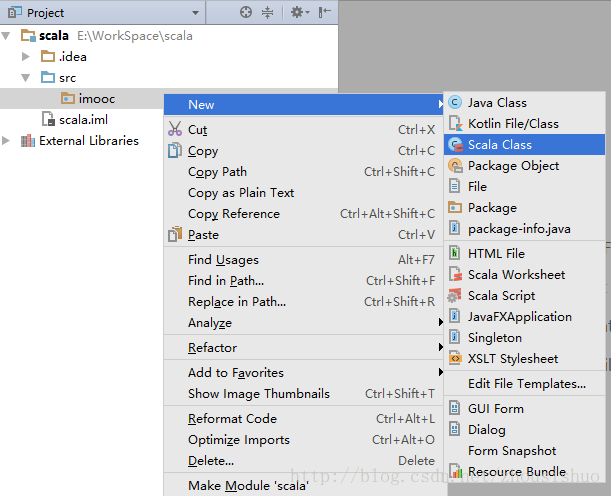This screenshot has width=611, height=496.
Task: Click the Scala Class icon
Action: (x=455, y=145)
